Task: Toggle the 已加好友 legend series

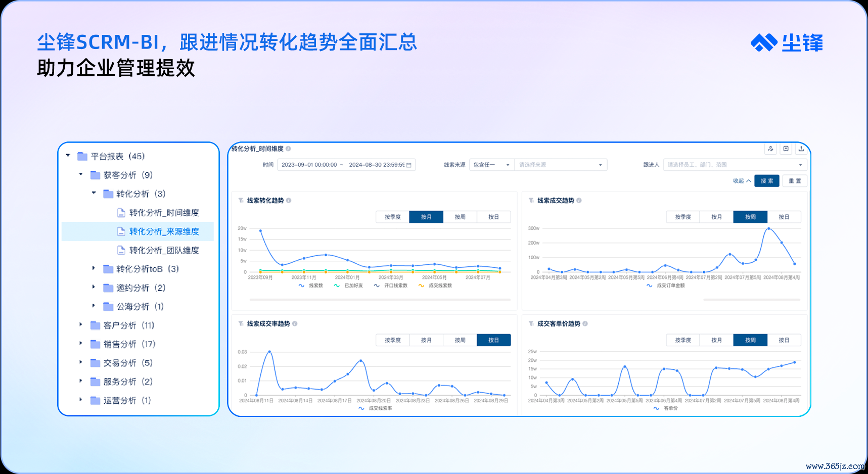Action: pos(348,286)
